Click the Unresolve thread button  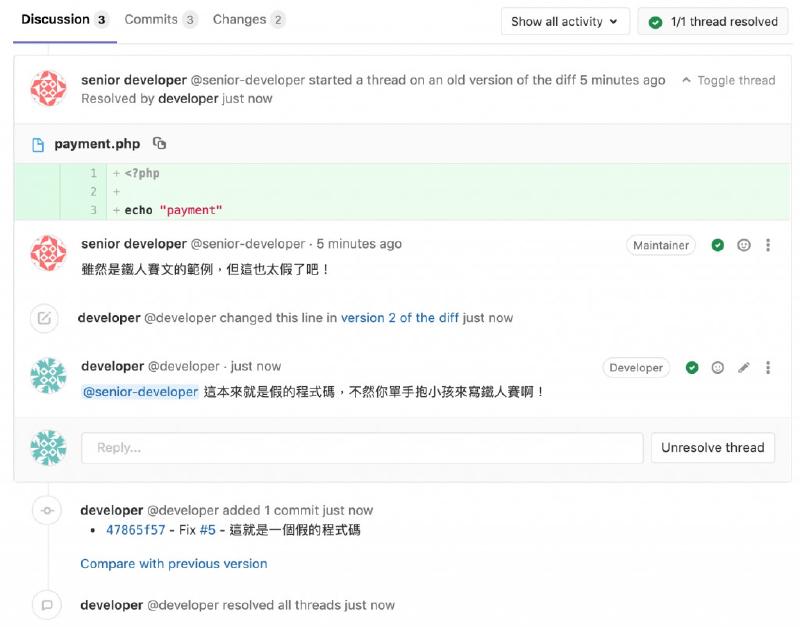pyautogui.click(x=712, y=448)
